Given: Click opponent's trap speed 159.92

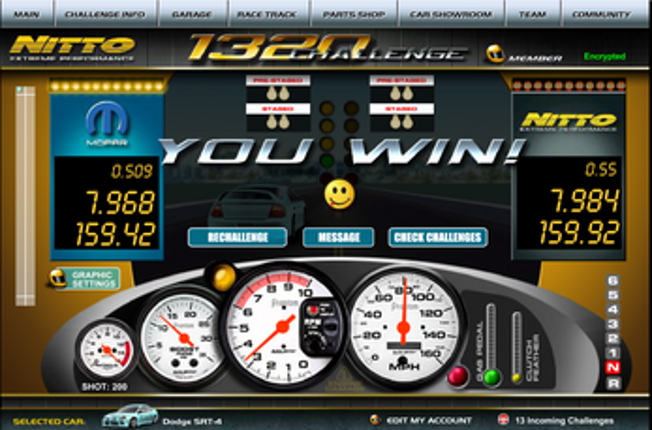Looking at the screenshot, I should tap(579, 232).
